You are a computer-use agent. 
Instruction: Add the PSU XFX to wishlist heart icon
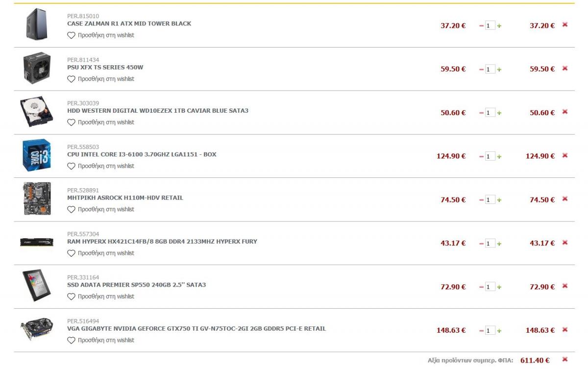[x=71, y=79]
